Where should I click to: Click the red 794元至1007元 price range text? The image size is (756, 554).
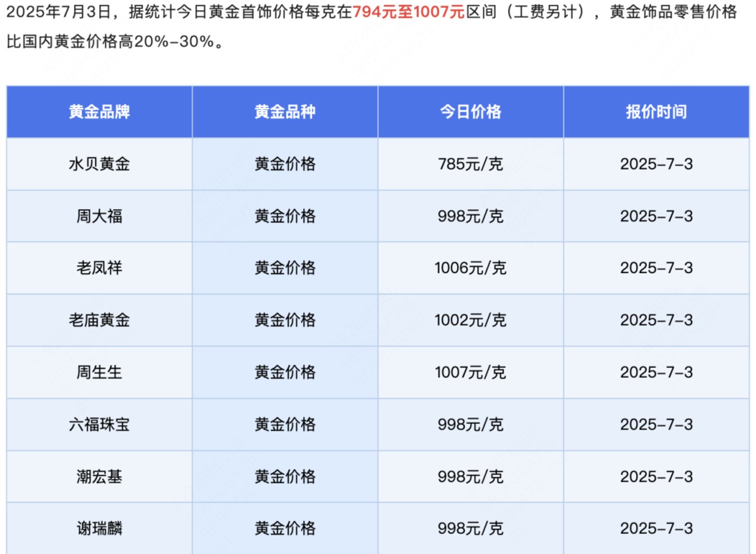pos(409,12)
